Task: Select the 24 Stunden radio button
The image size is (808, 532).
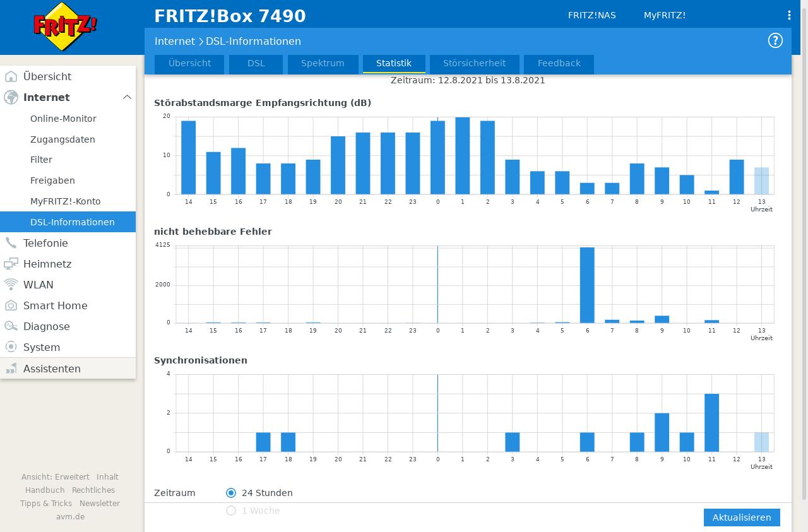Action: tap(231, 493)
